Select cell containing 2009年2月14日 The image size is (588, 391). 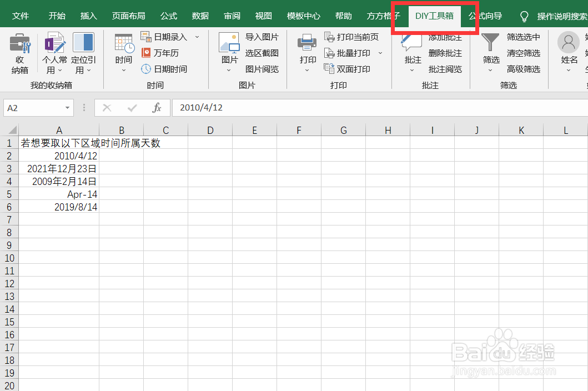tap(59, 181)
